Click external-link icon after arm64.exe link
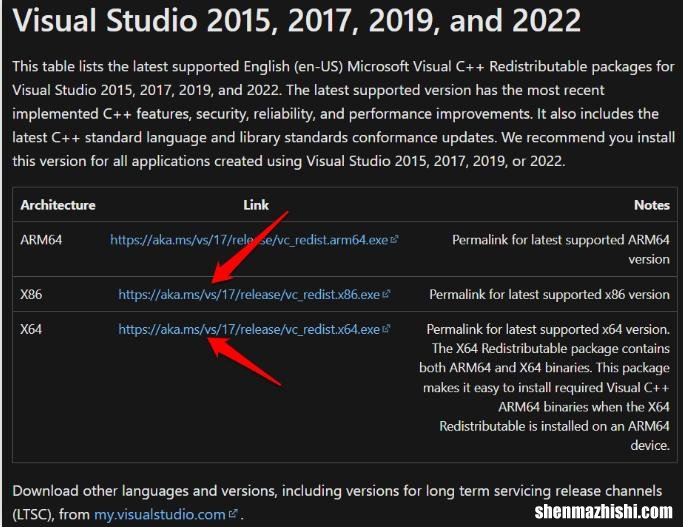 (x=394, y=239)
